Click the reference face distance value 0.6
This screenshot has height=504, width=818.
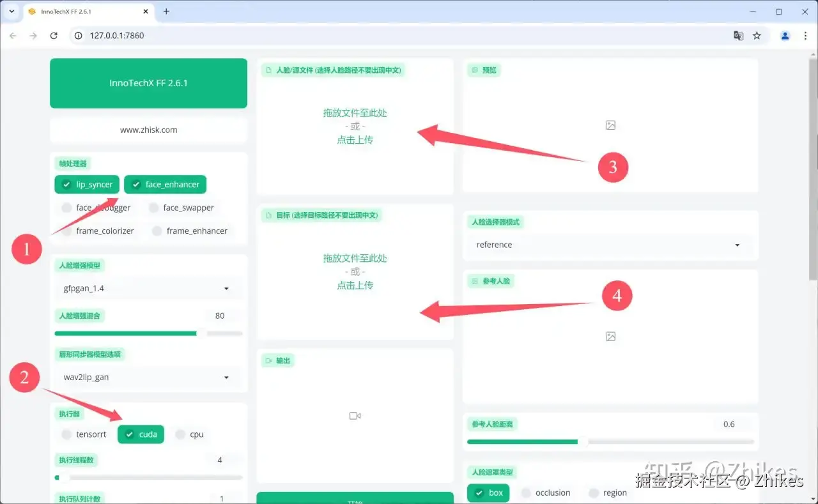coord(729,424)
